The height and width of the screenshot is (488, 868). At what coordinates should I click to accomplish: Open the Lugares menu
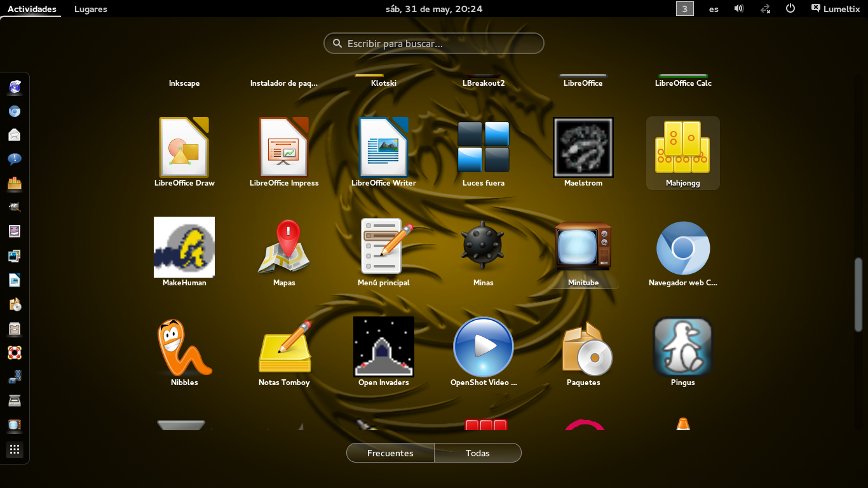pyautogui.click(x=90, y=9)
